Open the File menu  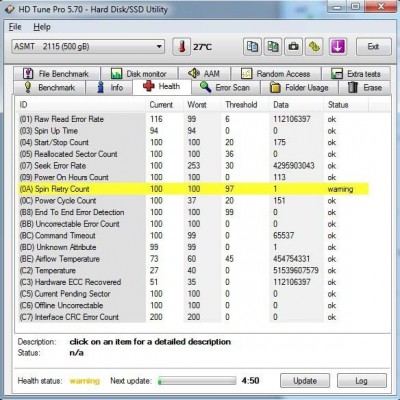coord(15,27)
